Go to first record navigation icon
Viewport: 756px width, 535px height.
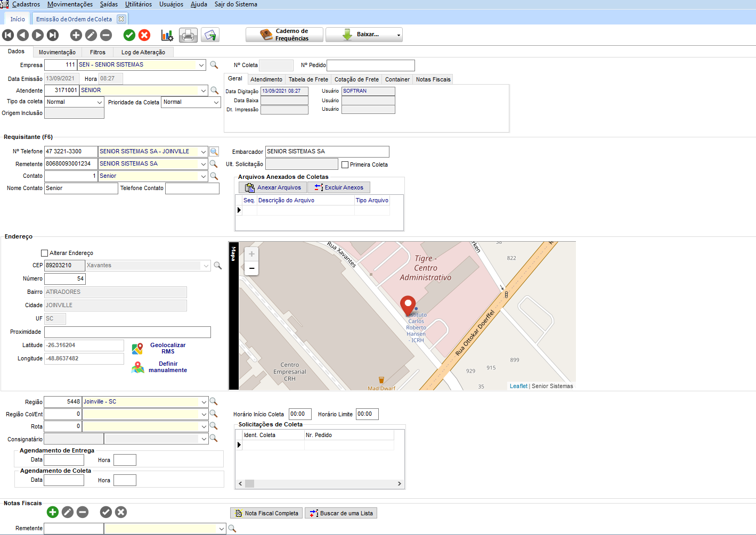tap(8, 35)
